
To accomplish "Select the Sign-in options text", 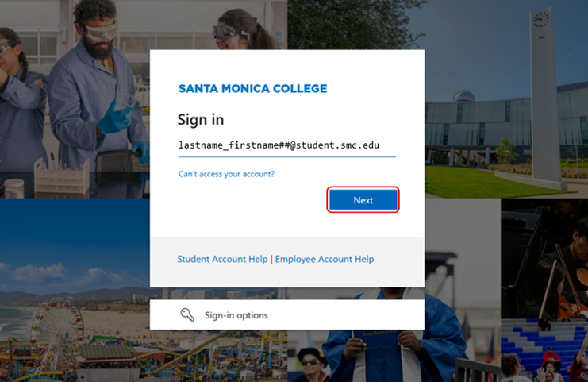I will tap(236, 315).
